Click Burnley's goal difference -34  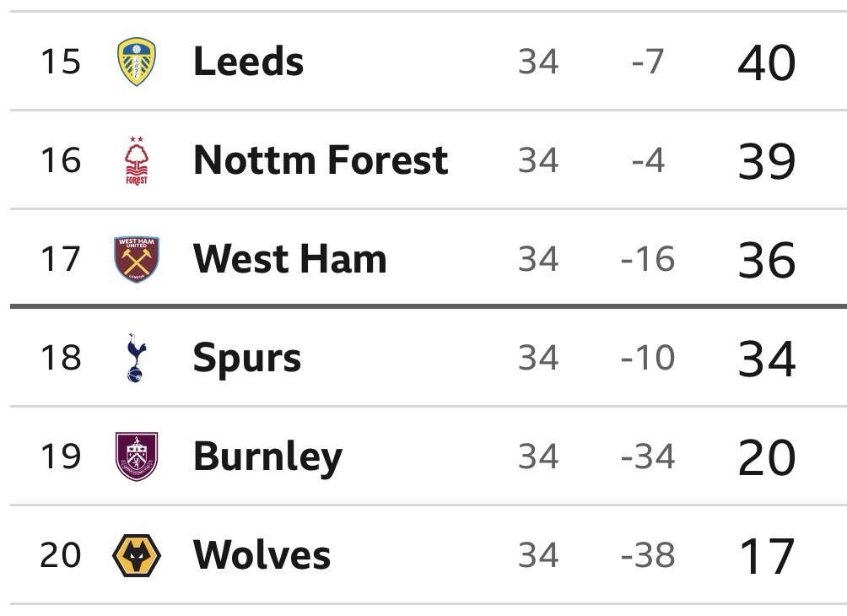coord(647,457)
